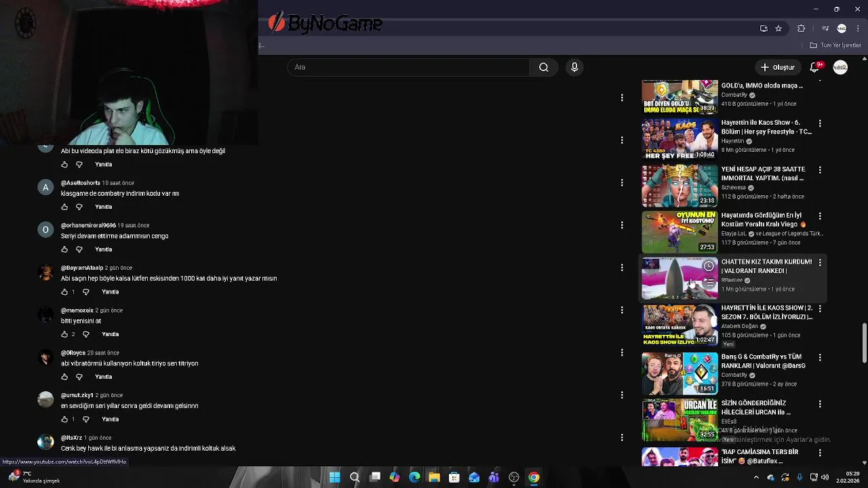Click the search magnifier button beside Ara field
This screenshot has width=868, height=488.
tap(544, 67)
